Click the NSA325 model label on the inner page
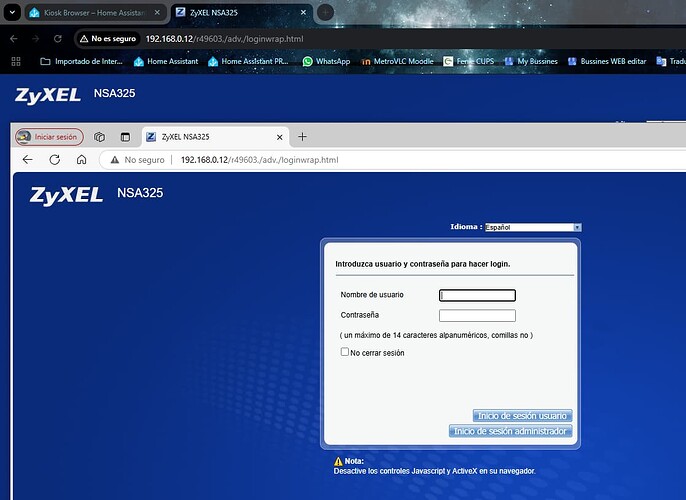686x500 pixels. [140, 193]
